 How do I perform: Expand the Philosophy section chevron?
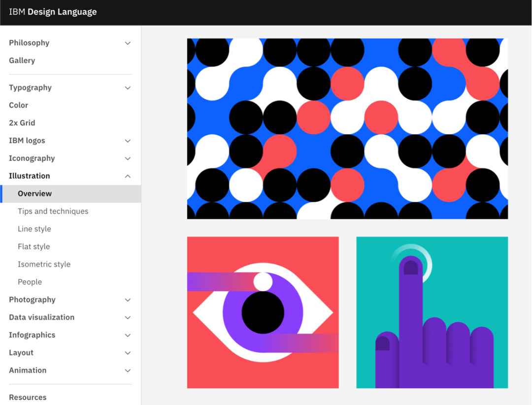tap(128, 43)
